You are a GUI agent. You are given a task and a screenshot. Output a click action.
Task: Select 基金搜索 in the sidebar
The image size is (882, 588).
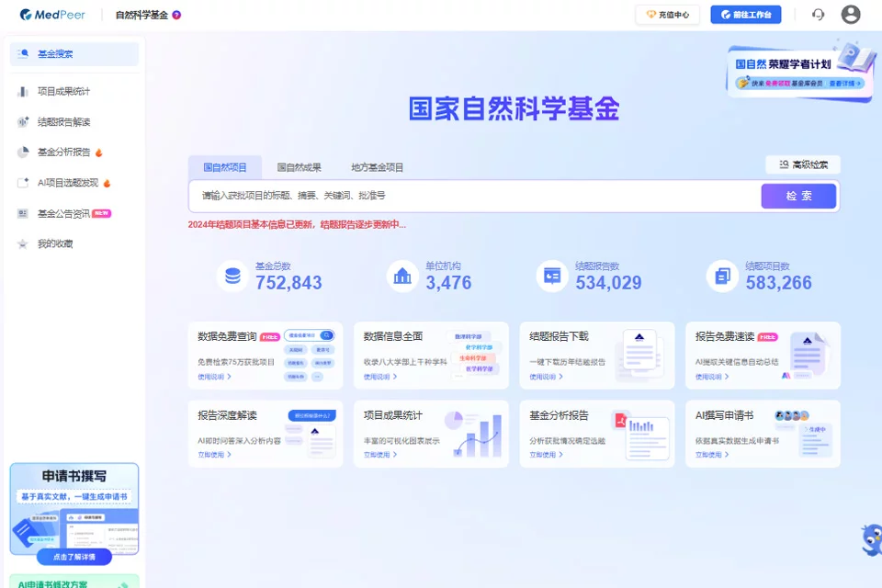click(x=74, y=54)
